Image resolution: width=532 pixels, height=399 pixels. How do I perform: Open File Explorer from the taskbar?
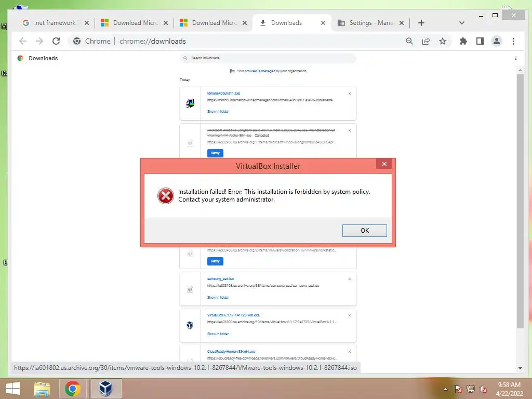tap(42, 389)
